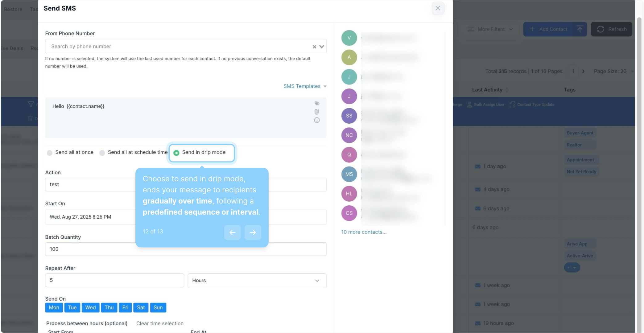Click Clear time selection link

160,323
